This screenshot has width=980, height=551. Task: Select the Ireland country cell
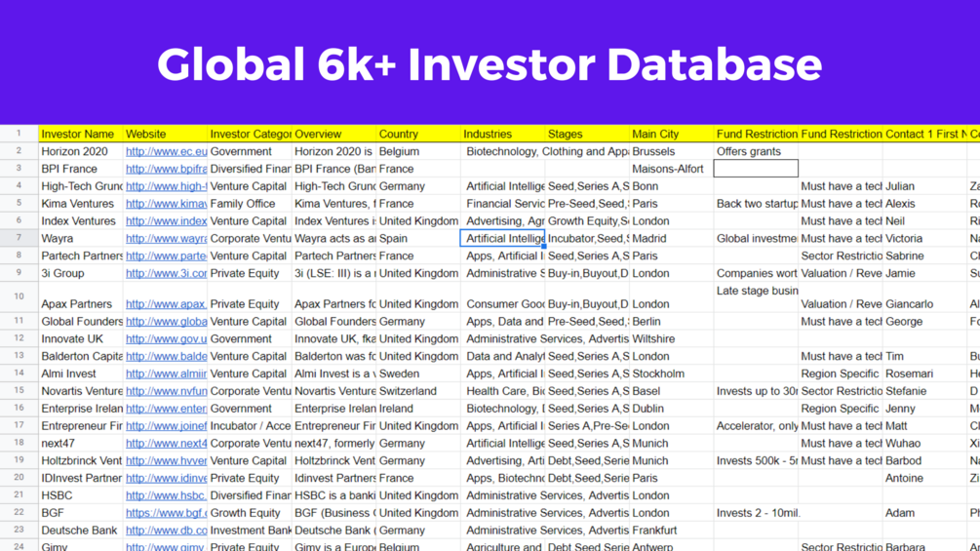[x=418, y=409]
